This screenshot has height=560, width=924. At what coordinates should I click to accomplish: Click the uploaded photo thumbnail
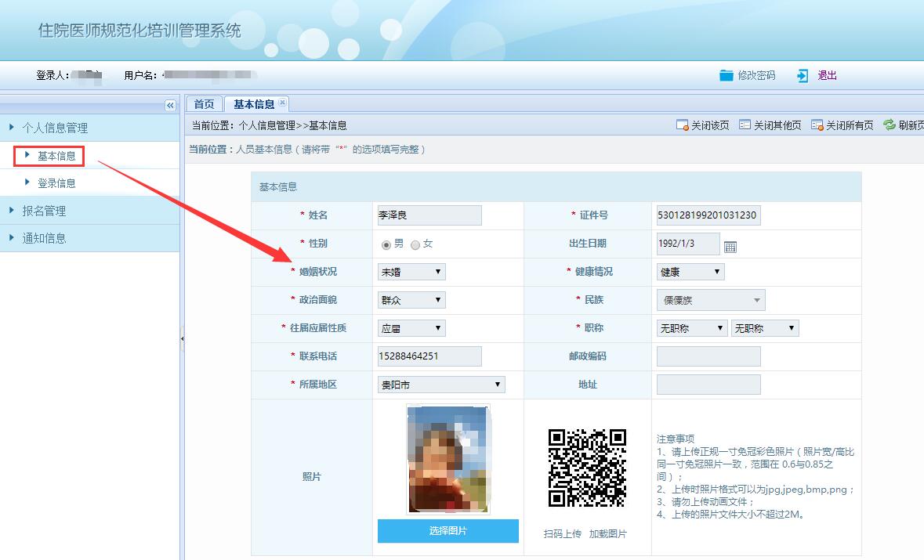click(x=448, y=459)
